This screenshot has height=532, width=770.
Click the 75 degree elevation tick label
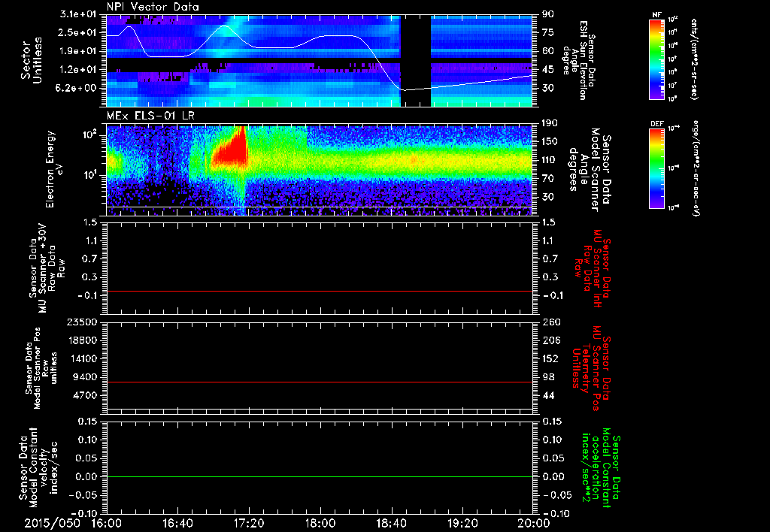pos(548,32)
